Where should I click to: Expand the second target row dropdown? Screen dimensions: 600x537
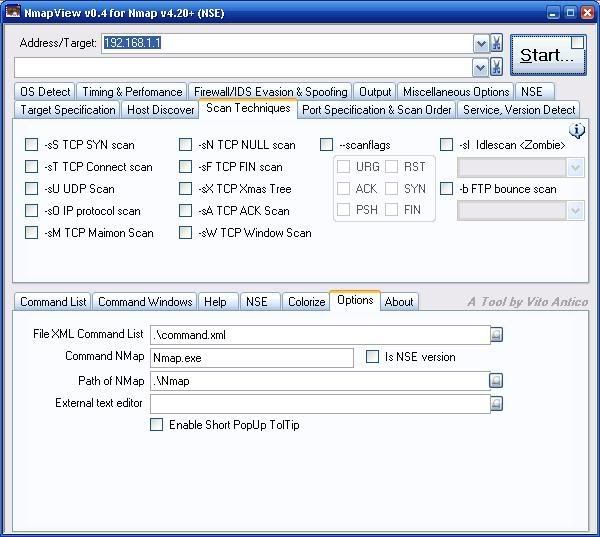click(x=481, y=67)
